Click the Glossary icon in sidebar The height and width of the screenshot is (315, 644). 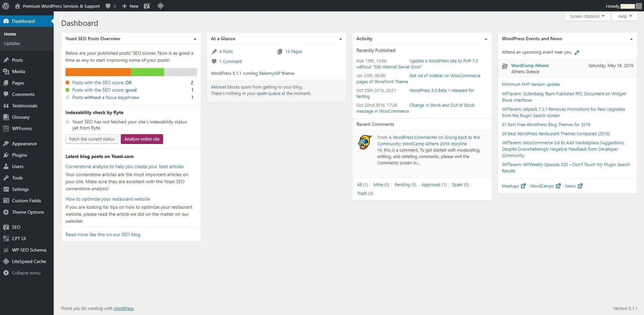(x=6, y=117)
